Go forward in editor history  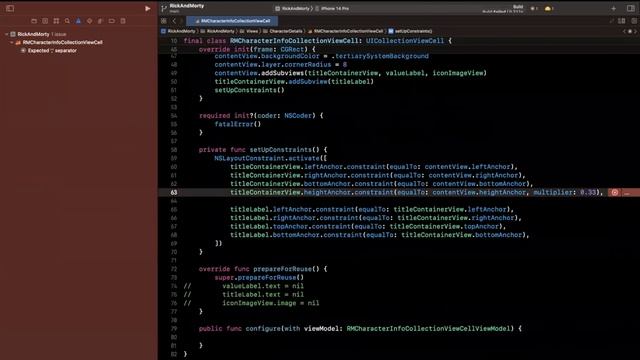(181, 21)
